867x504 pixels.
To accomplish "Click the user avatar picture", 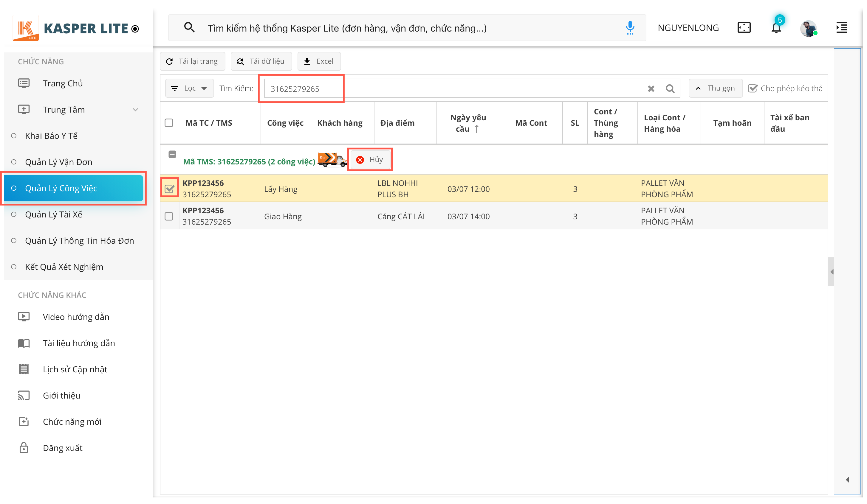I will (x=808, y=28).
